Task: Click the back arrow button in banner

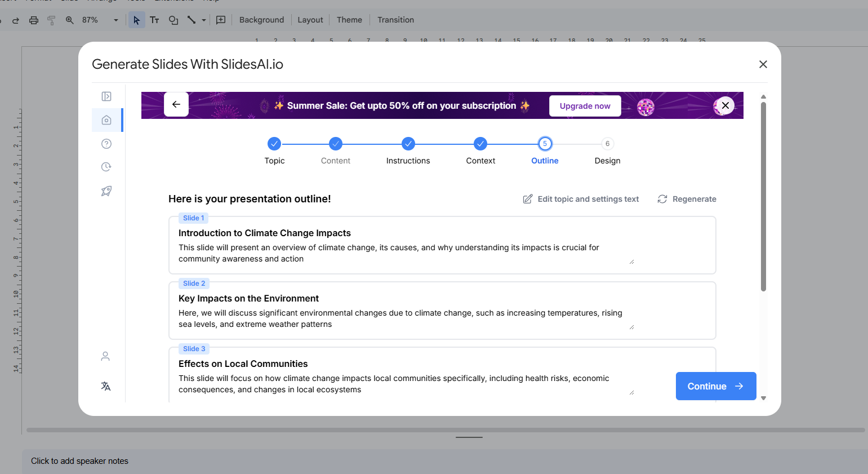Action: 176,104
